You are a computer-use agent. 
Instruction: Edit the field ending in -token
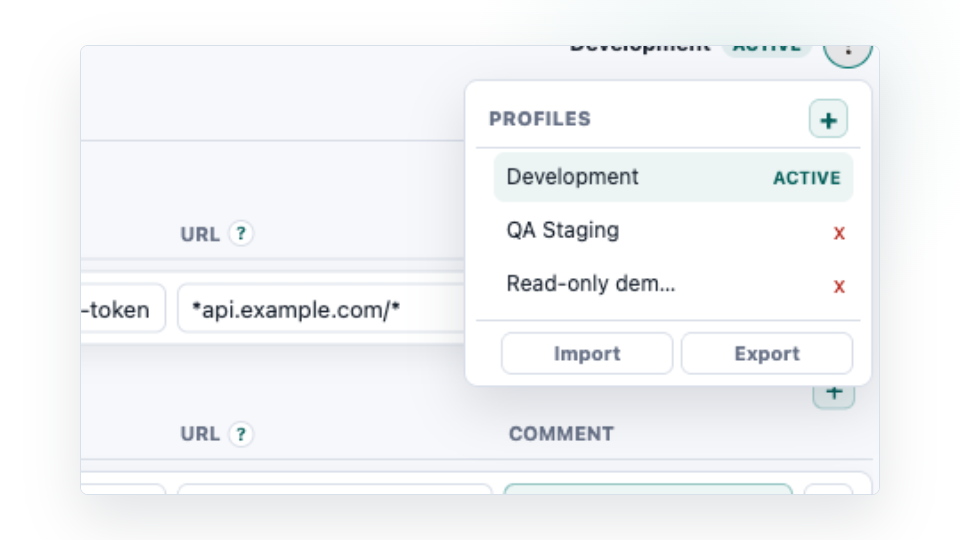click(x=122, y=309)
